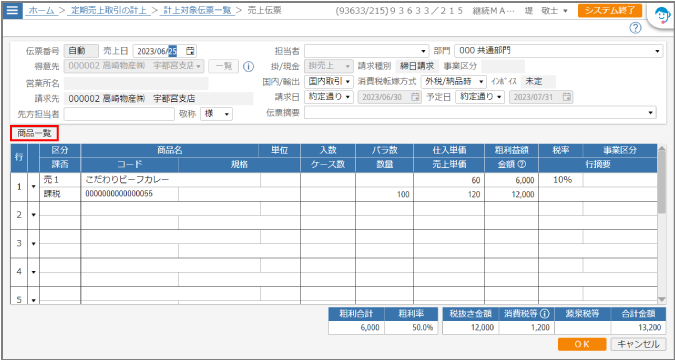This screenshot has width=675, height=360.
Task: Click the 税率 10% cell
Action: (x=561, y=180)
